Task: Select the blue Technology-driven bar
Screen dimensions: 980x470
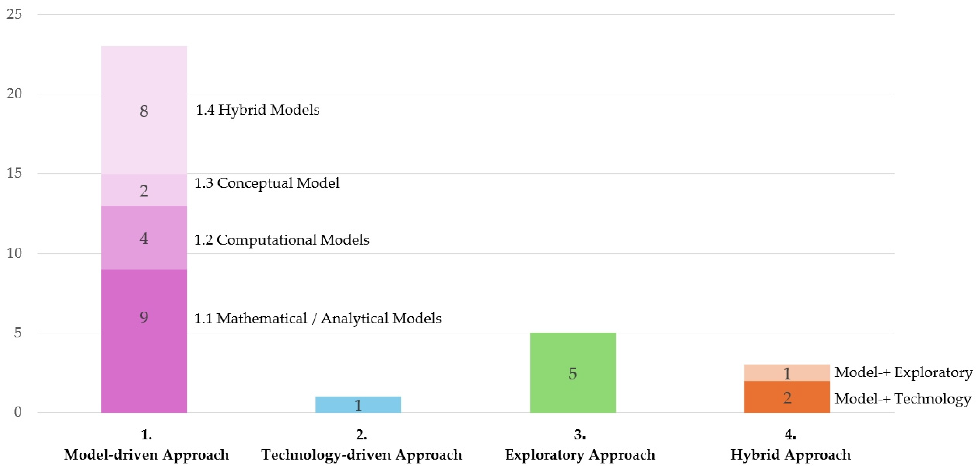Action: point(358,405)
